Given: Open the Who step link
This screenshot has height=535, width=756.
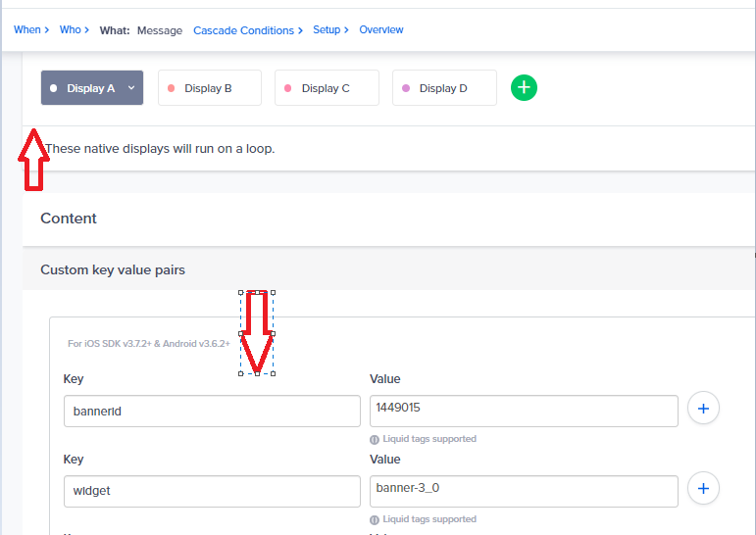Looking at the screenshot, I should tap(71, 29).
